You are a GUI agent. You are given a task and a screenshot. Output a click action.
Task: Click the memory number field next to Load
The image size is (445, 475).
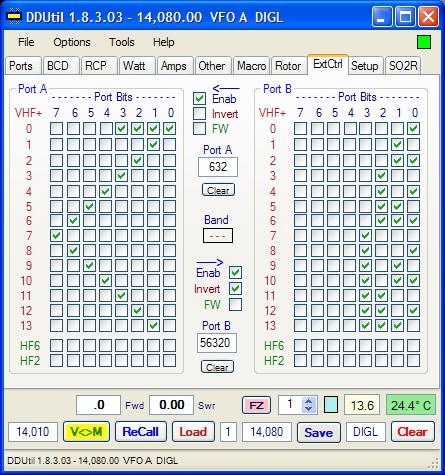[228, 432]
